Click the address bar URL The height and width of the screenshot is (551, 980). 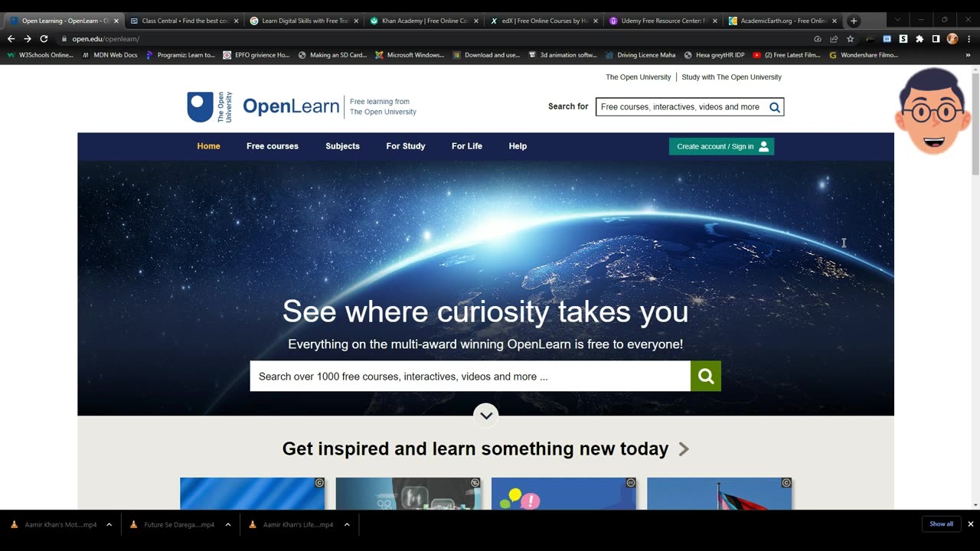coord(106,39)
